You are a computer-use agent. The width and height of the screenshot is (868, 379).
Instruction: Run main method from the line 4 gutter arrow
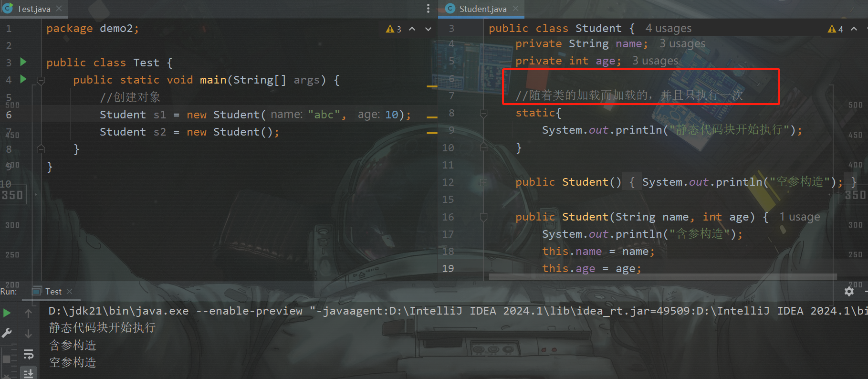[x=23, y=79]
